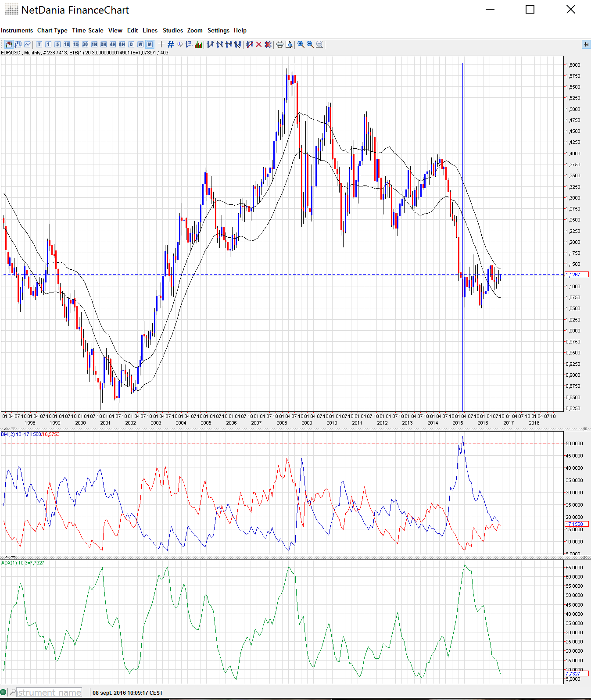Open the Studies menu

coord(173,30)
